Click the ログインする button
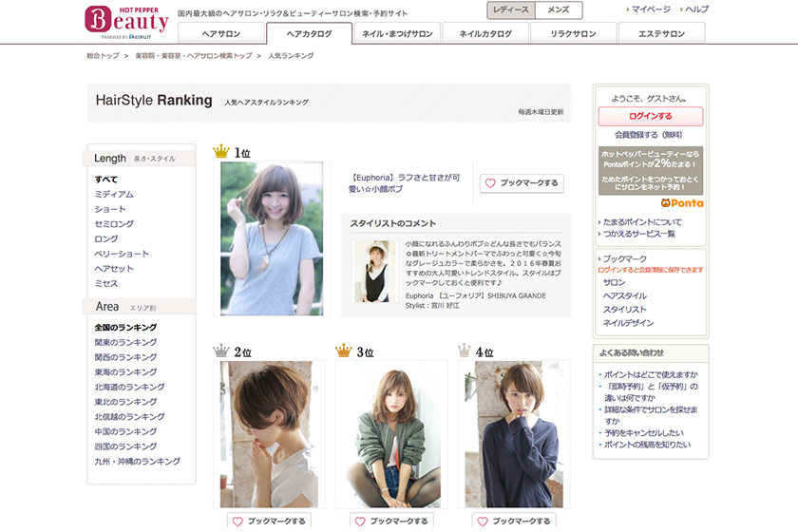Image resolution: width=798 pixels, height=532 pixels. [651, 116]
